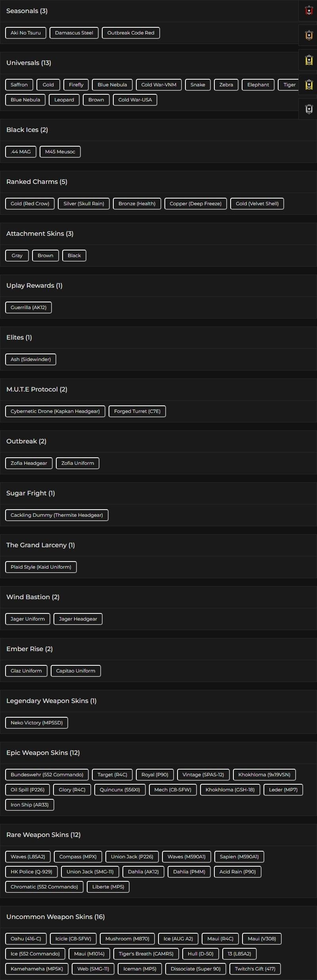317x980 pixels.
Task: Choose the Bundeswehr (552 Commando) epic skin
Action: click(47, 775)
